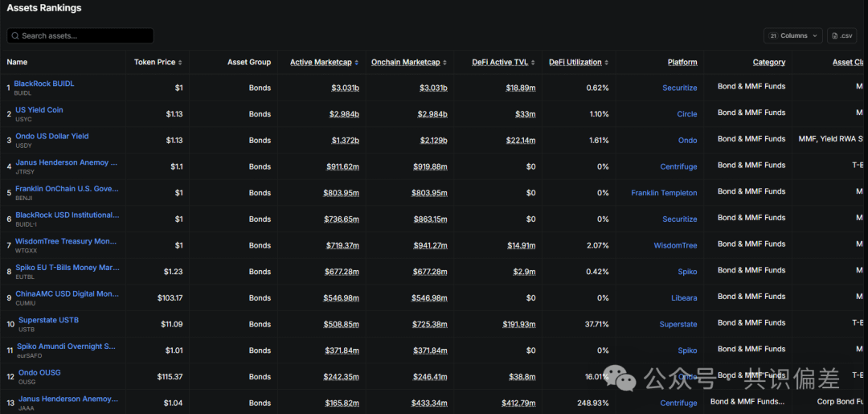
Task: Sort by DeFi Utilization column
Action: coord(579,63)
